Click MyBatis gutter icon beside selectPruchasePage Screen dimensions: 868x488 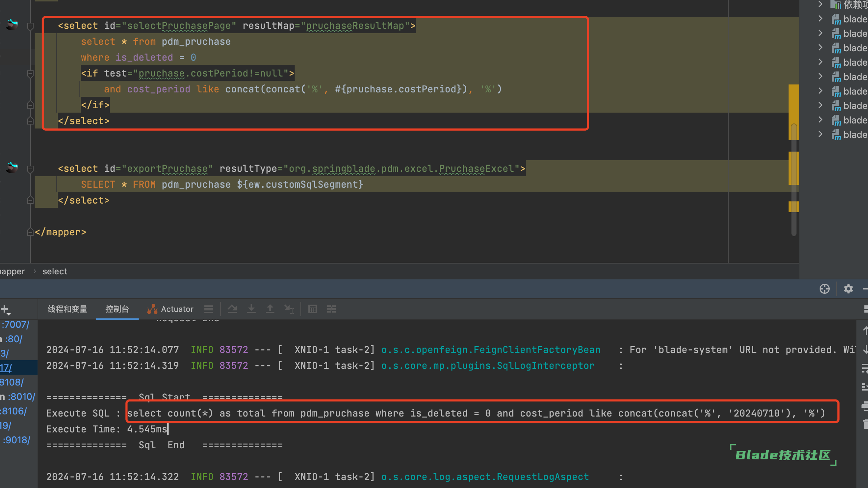(x=12, y=25)
